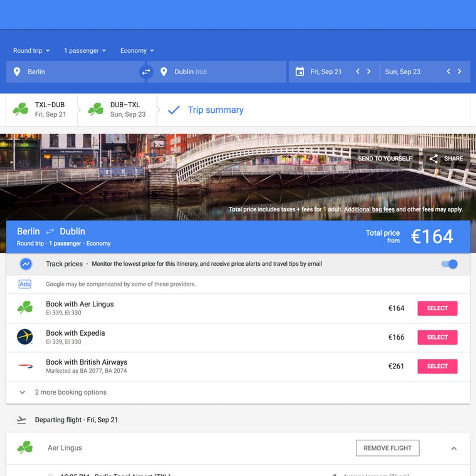Open the Additional bag fees link
The height and width of the screenshot is (476, 476).
(369, 209)
